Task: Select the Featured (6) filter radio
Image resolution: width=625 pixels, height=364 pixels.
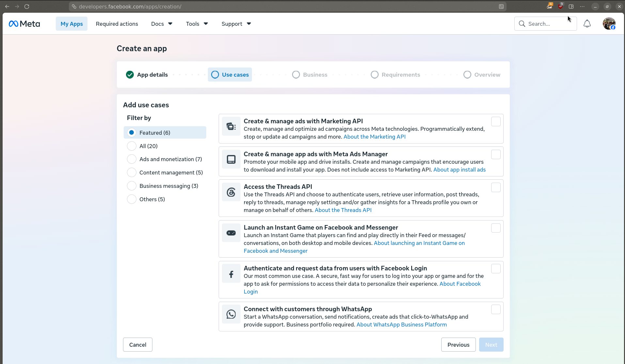Action: (132, 132)
